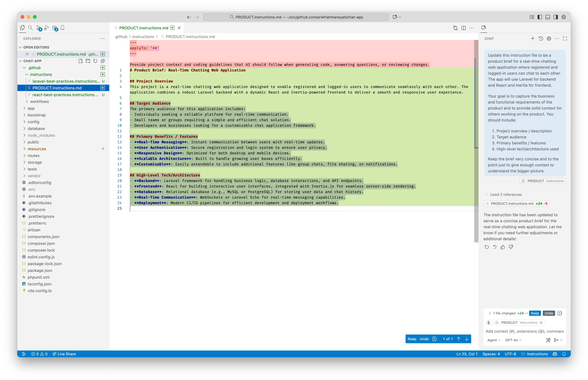Open the Run and Debug view

click(46, 28)
